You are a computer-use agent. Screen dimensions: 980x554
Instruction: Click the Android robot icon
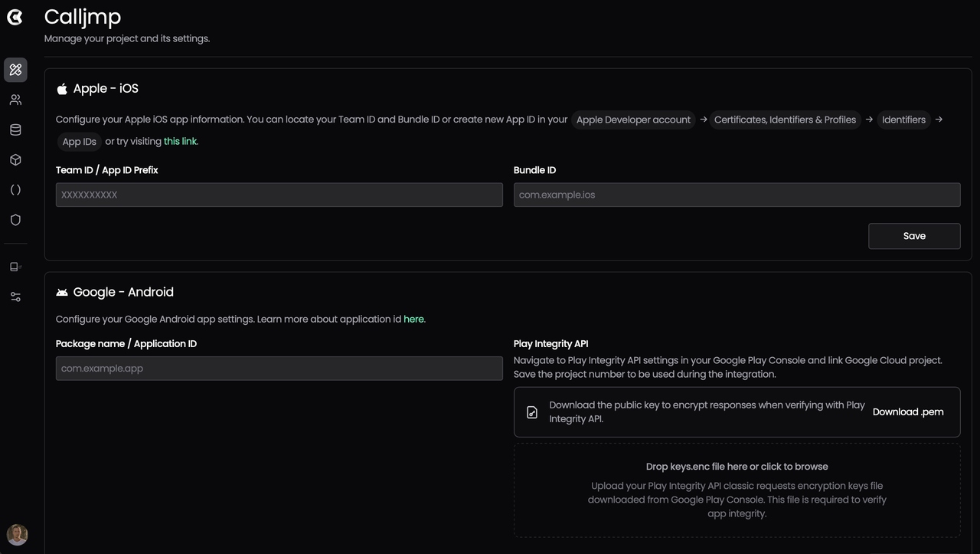click(62, 293)
